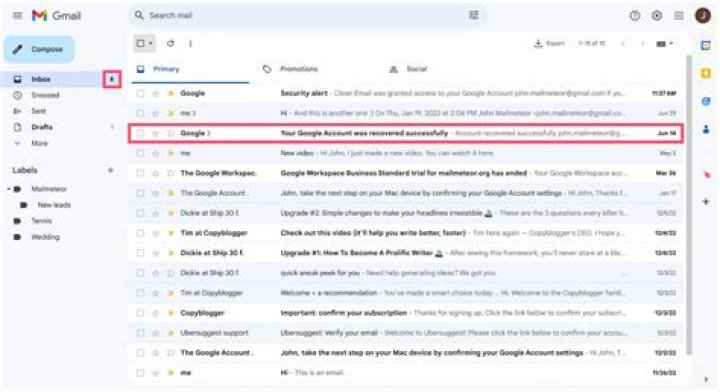Open the Google apps grid
This screenshot has height=392, width=720.
(x=679, y=16)
